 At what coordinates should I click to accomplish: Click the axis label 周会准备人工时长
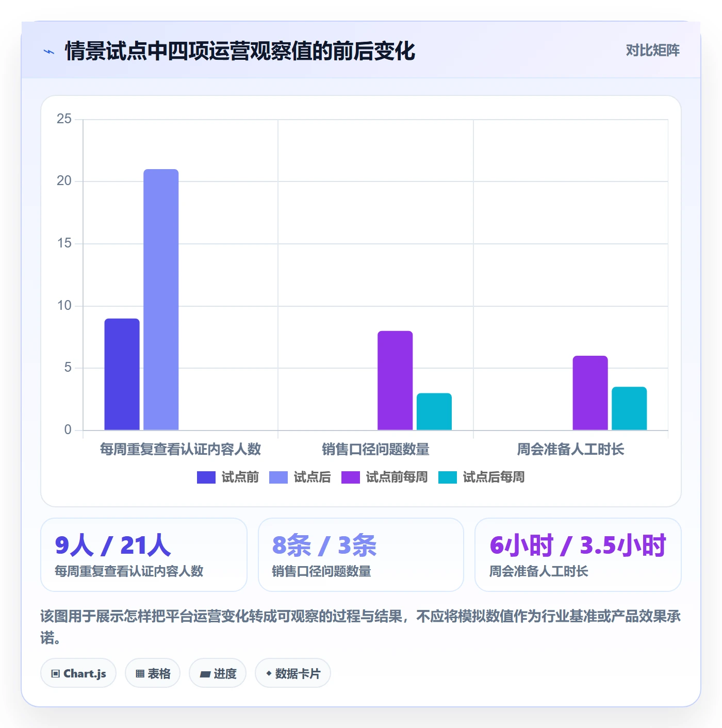(x=570, y=450)
